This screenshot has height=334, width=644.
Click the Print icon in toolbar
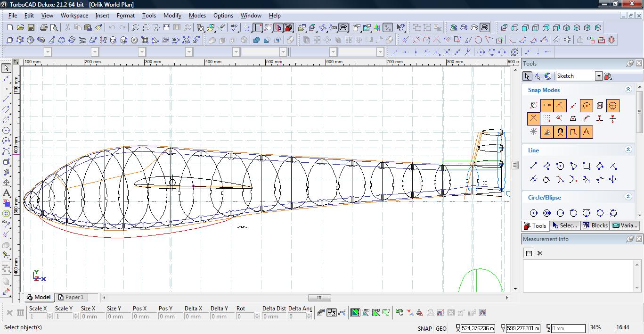pos(44,28)
